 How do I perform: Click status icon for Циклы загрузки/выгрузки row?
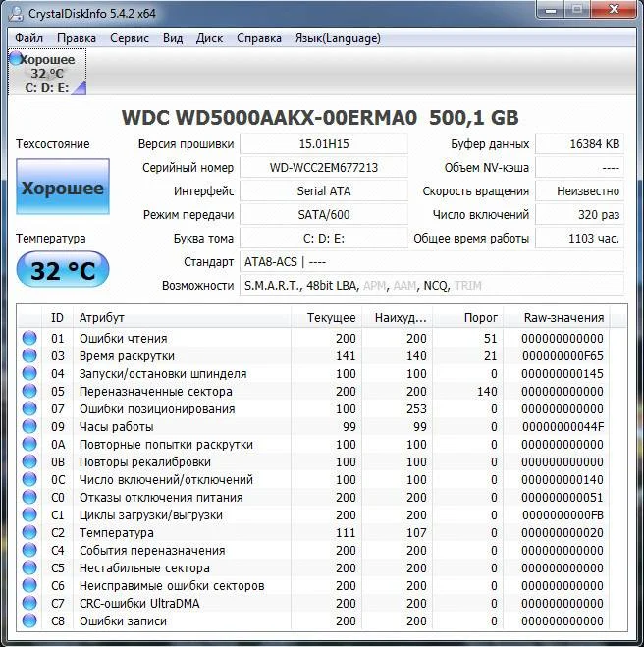(29, 515)
